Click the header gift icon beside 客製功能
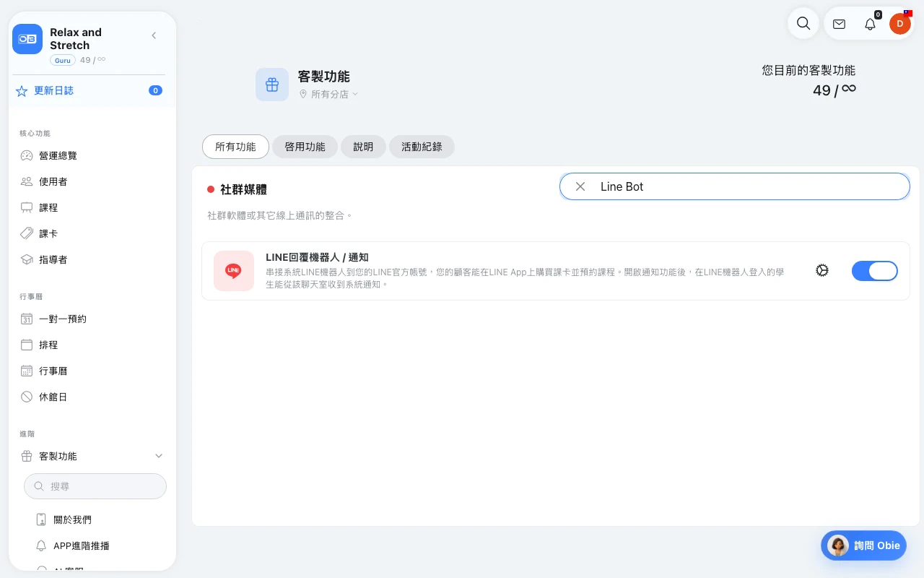 point(272,85)
